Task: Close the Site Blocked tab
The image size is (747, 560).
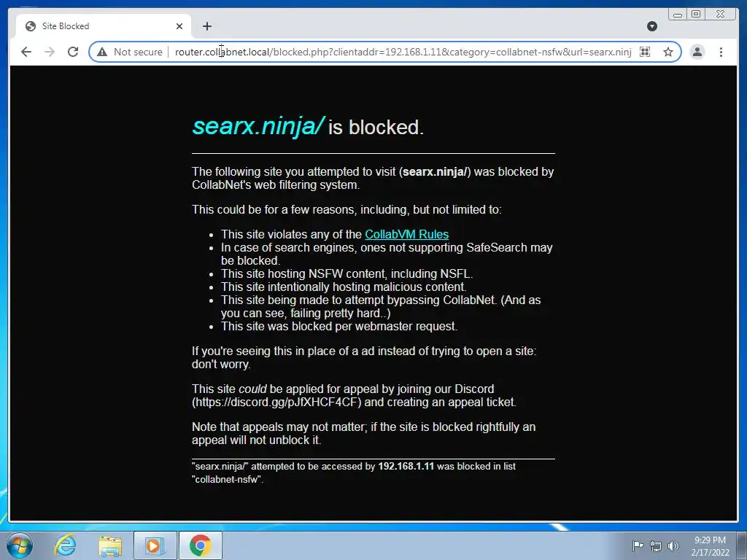Action: [179, 26]
